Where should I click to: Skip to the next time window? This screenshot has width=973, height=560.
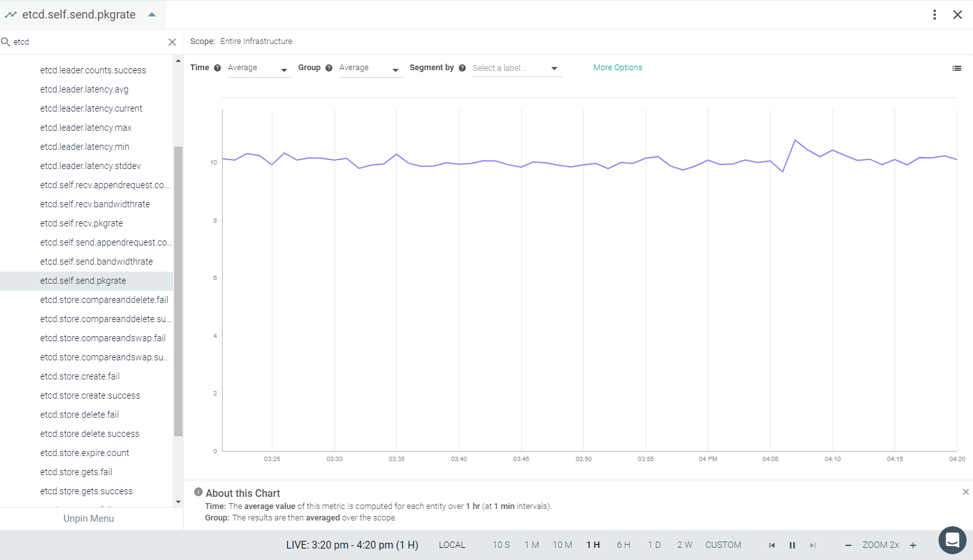[813, 545]
